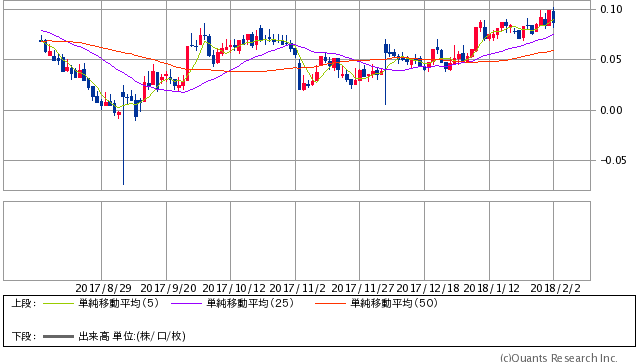The width and height of the screenshot is (638, 362).
Task: Click the 2017/8/29 date label
Action: point(103,288)
